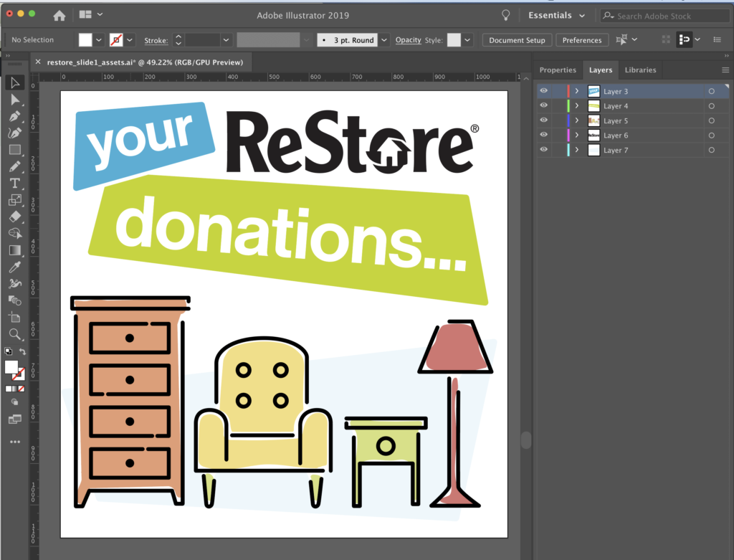Open the Eyedropper tool

[x=15, y=267]
